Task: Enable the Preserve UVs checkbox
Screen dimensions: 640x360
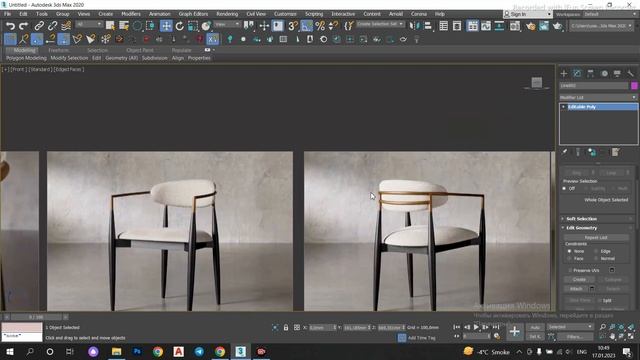Action: 570,270
